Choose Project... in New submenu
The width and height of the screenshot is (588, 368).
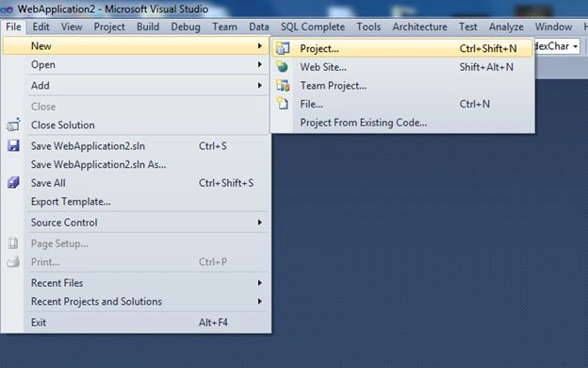(402, 48)
